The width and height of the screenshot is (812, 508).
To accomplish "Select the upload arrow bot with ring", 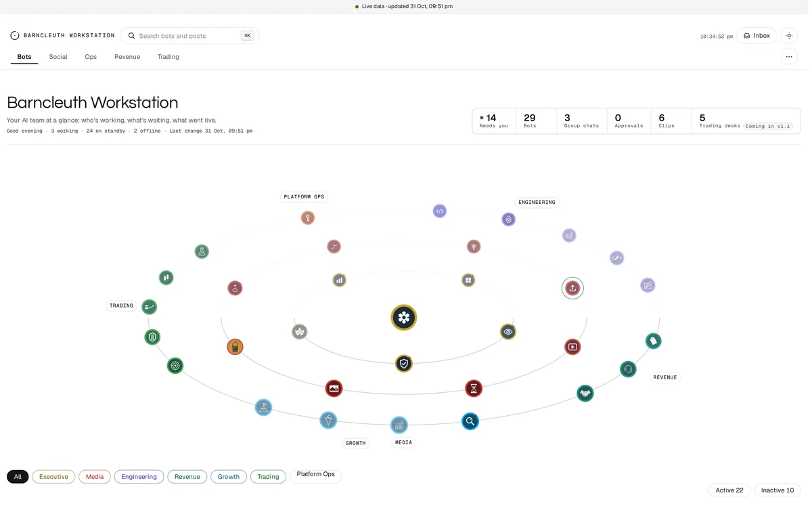I will 572,288.
